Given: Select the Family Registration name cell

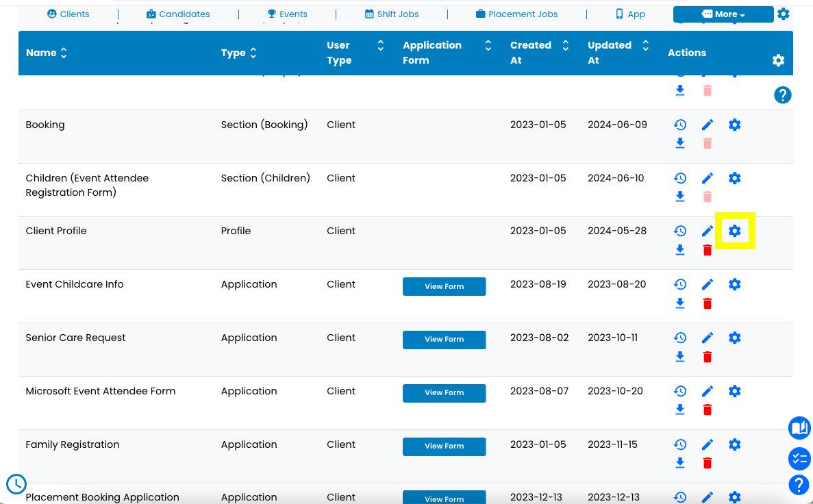Looking at the screenshot, I should [73, 444].
